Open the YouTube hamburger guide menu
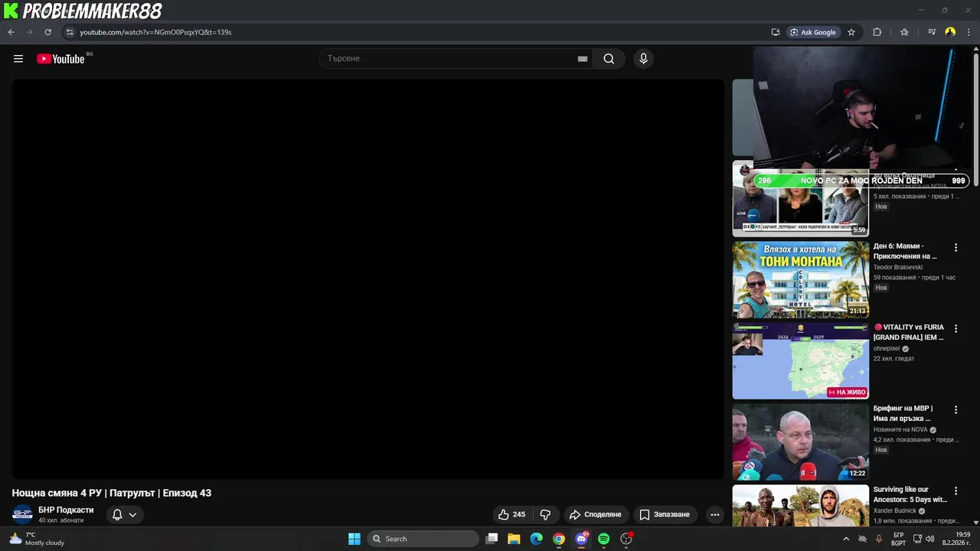Screen dimensions: 980x551 coord(18,59)
